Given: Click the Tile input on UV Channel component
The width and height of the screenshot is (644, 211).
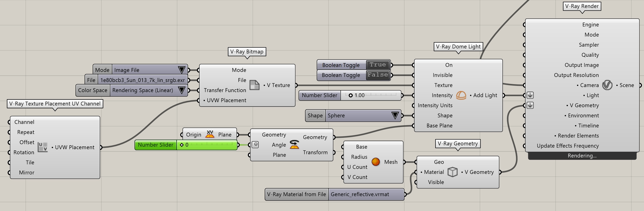Looking at the screenshot, I should [x=30, y=162].
